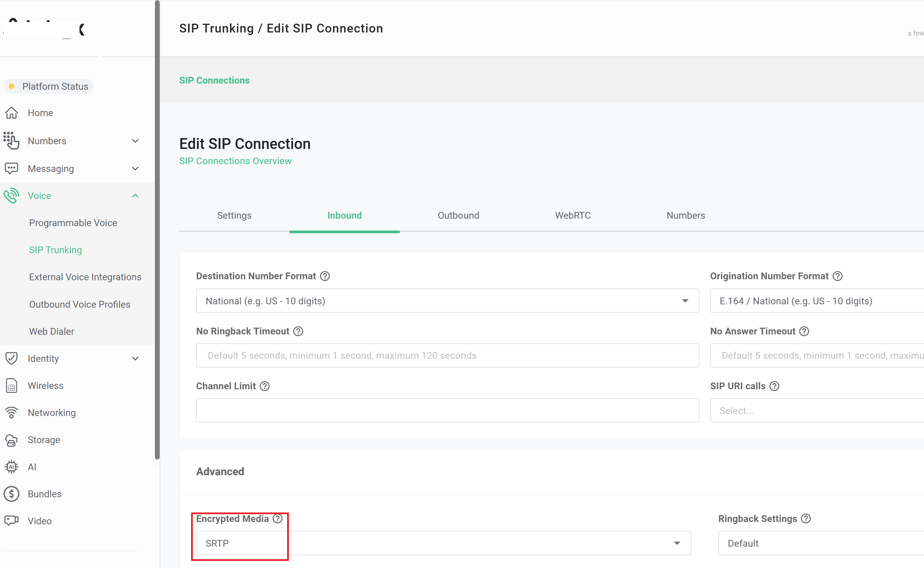Open help for No Answer Timeout
The width and height of the screenshot is (924, 568).
(x=804, y=331)
